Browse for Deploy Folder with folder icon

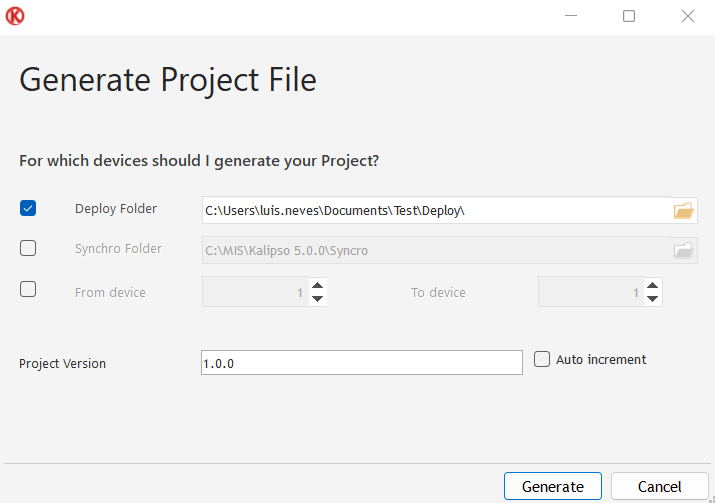click(683, 210)
